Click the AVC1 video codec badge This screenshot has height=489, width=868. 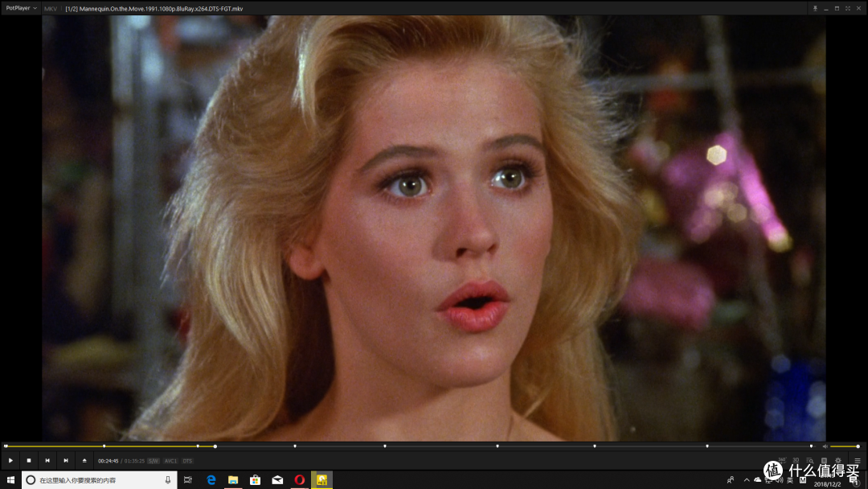tap(170, 460)
